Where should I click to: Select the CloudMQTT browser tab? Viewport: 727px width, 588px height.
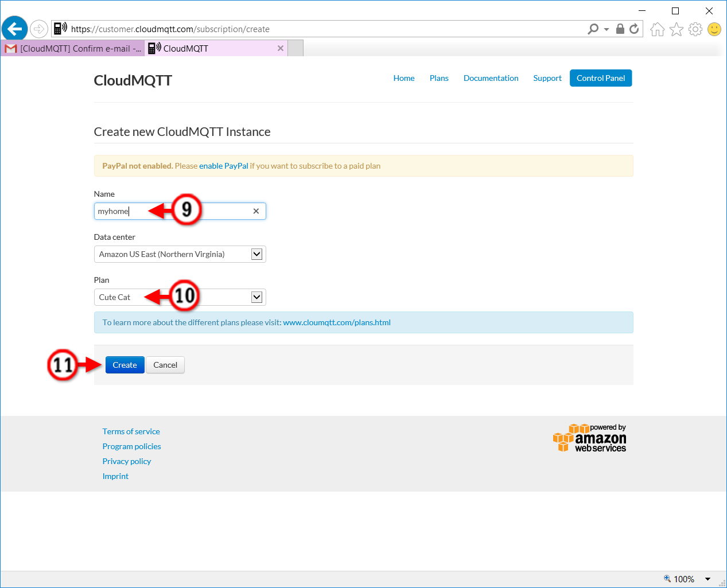click(216, 48)
